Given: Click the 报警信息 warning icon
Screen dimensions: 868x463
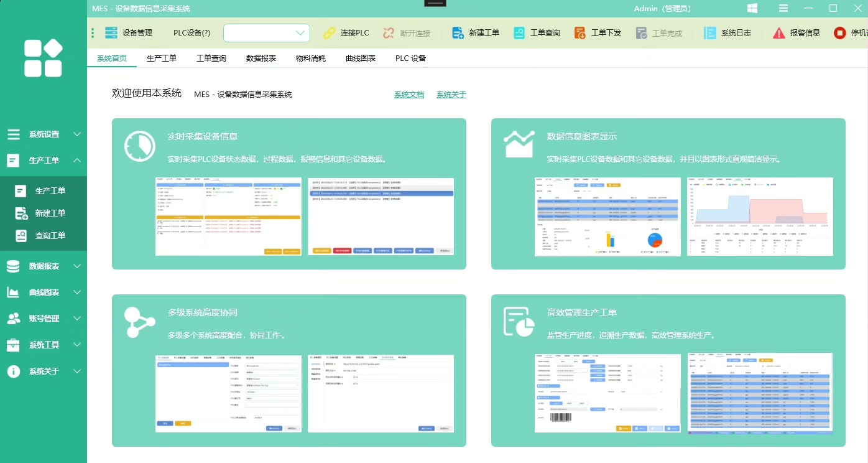Looking at the screenshot, I should pos(778,33).
